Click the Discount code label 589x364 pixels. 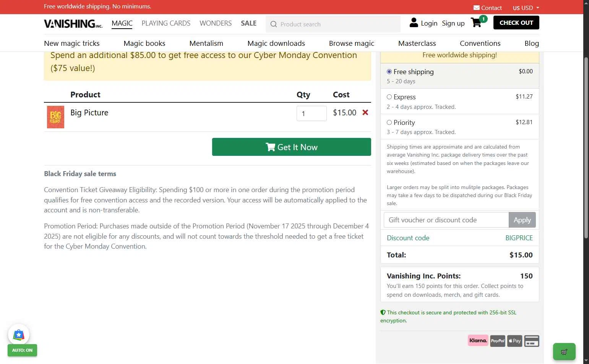pyautogui.click(x=408, y=238)
